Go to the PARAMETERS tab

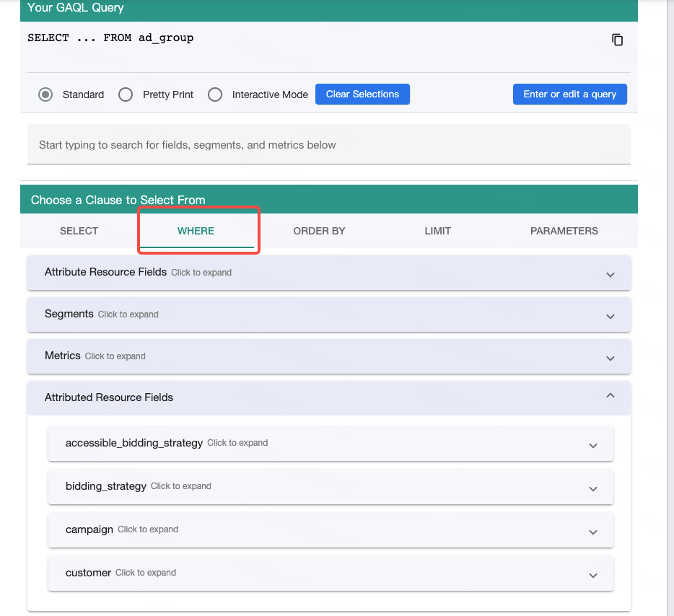(564, 231)
